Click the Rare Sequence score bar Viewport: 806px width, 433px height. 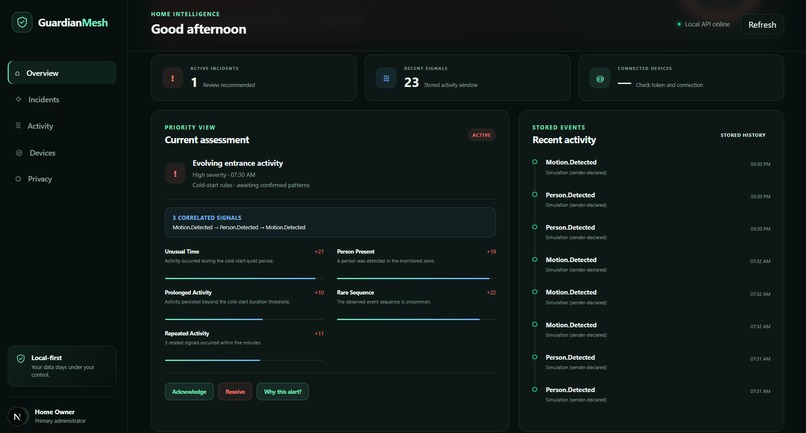pos(416,319)
